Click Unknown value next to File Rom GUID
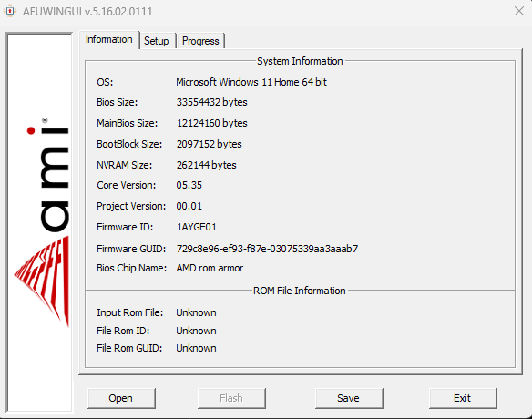 coord(196,348)
